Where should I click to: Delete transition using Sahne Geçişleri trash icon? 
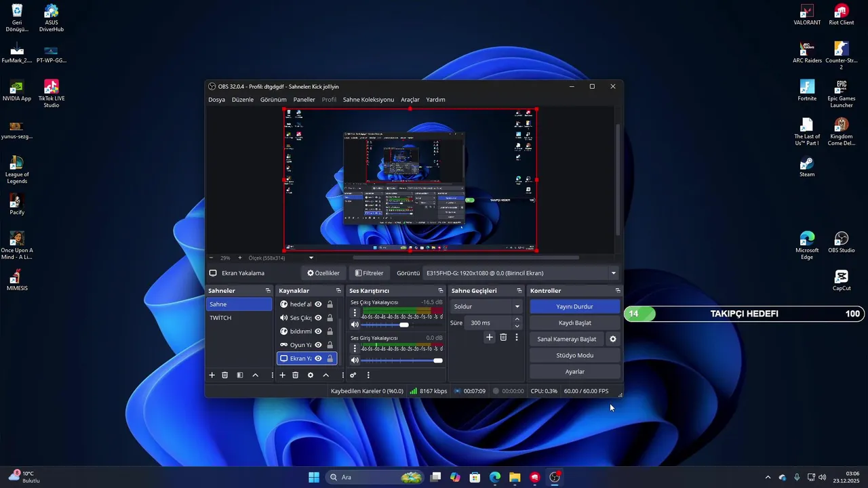click(x=503, y=337)
